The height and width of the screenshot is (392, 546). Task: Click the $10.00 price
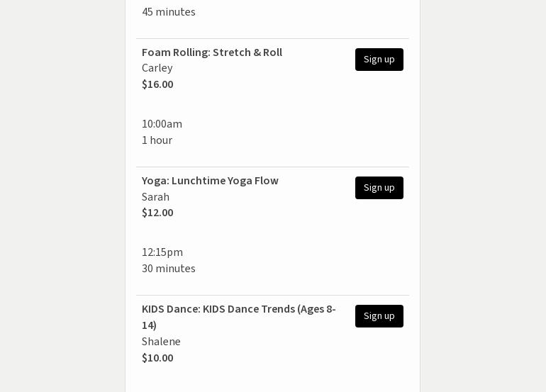click(157, 358)
